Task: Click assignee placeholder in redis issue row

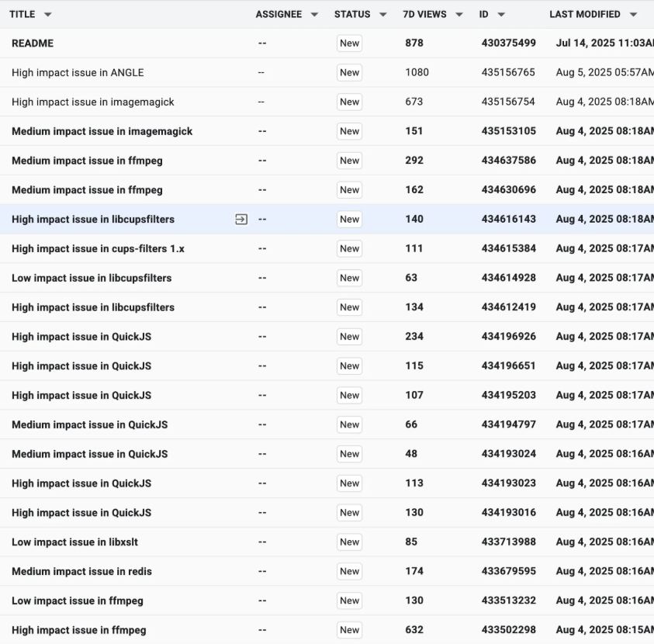Action: 262,571
